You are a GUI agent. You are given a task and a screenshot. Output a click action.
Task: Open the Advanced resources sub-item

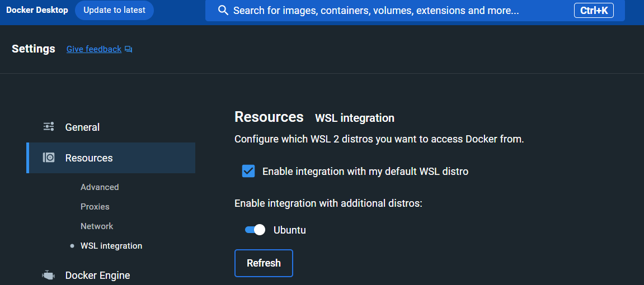pyautogui.click(x=100, y=187)
